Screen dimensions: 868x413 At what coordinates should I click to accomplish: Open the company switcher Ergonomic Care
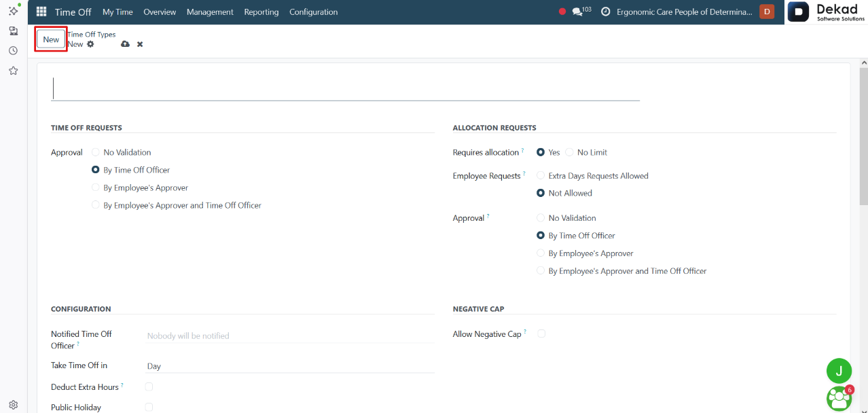tap(685, 12)
